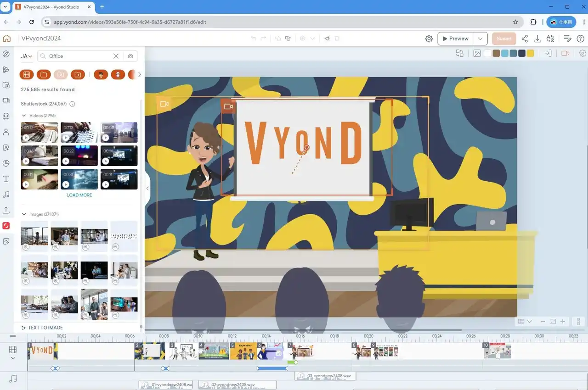The image size is (588, 390).
Task: Collapse the Videos results section
Action: pos(24,116)
